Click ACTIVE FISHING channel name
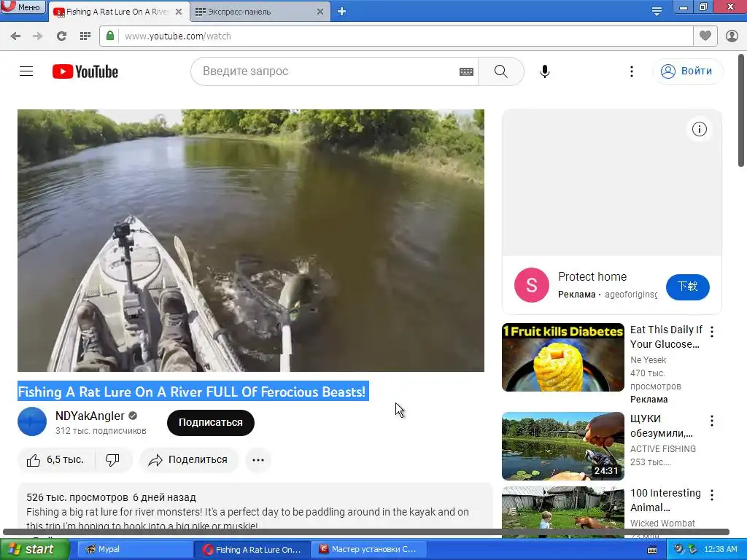Image resolution: width=747 pixels, height=560 pixels. tap(662, 448)
